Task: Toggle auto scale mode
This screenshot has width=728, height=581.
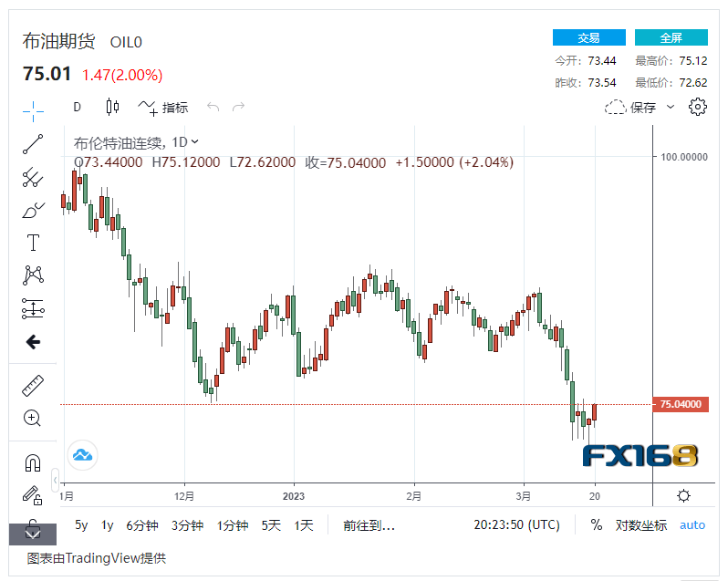Action: click(692, 525)
